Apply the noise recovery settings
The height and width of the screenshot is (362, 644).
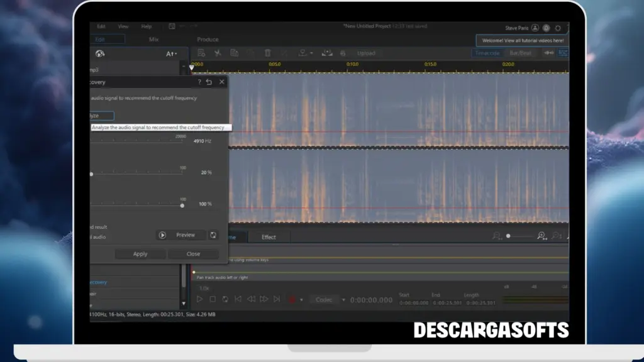[140, 254]
